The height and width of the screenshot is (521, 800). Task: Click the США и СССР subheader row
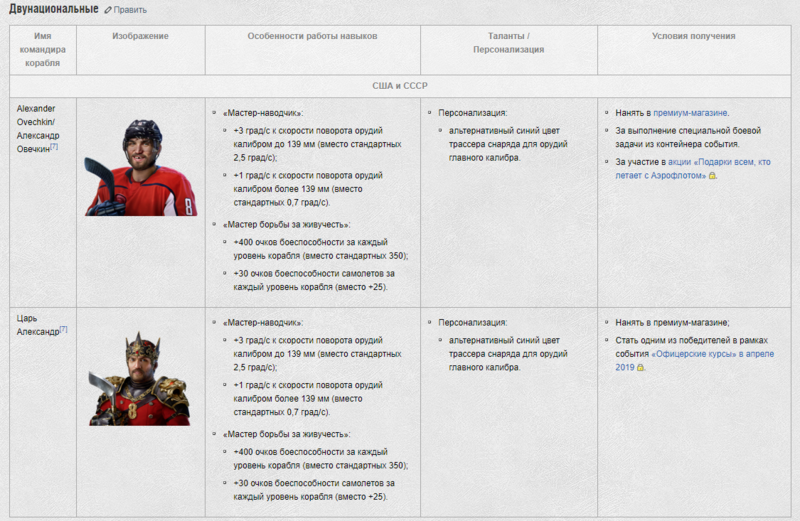tap(400, 86)
